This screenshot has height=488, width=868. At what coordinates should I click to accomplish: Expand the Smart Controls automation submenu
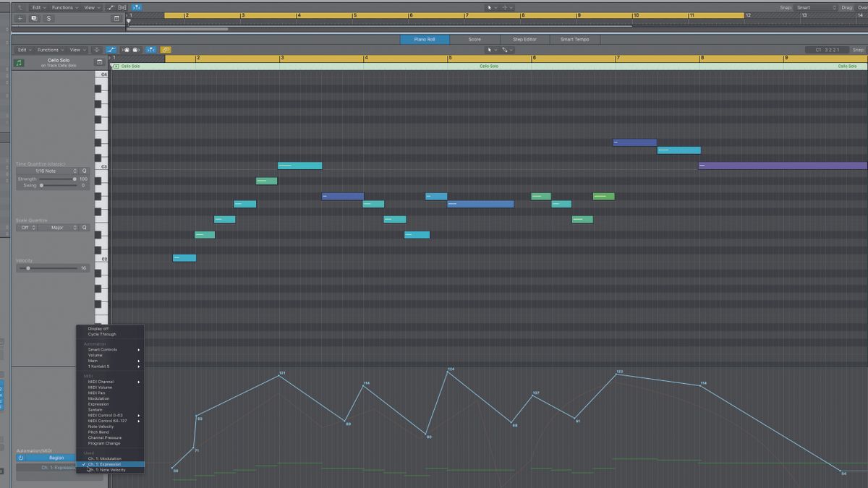click(101, 349)
